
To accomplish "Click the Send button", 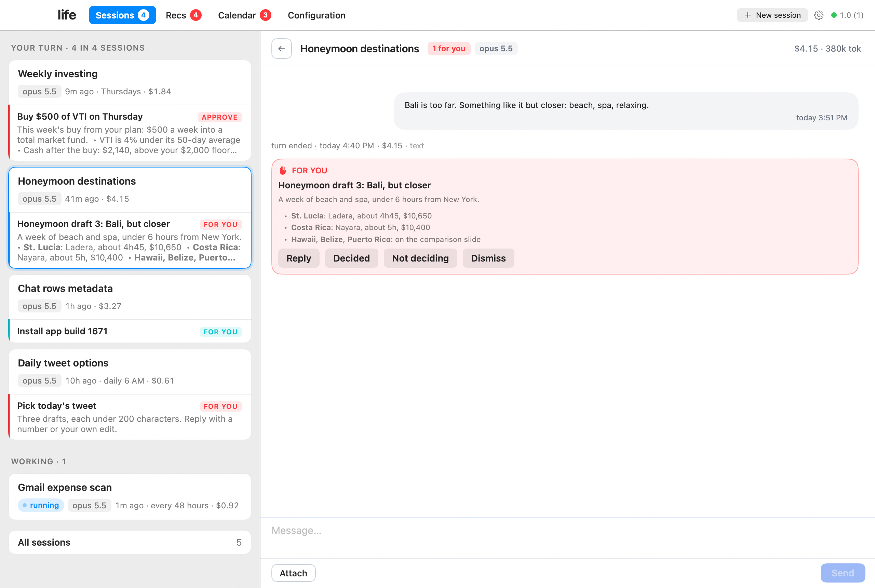I will click(x=843, y=573).
